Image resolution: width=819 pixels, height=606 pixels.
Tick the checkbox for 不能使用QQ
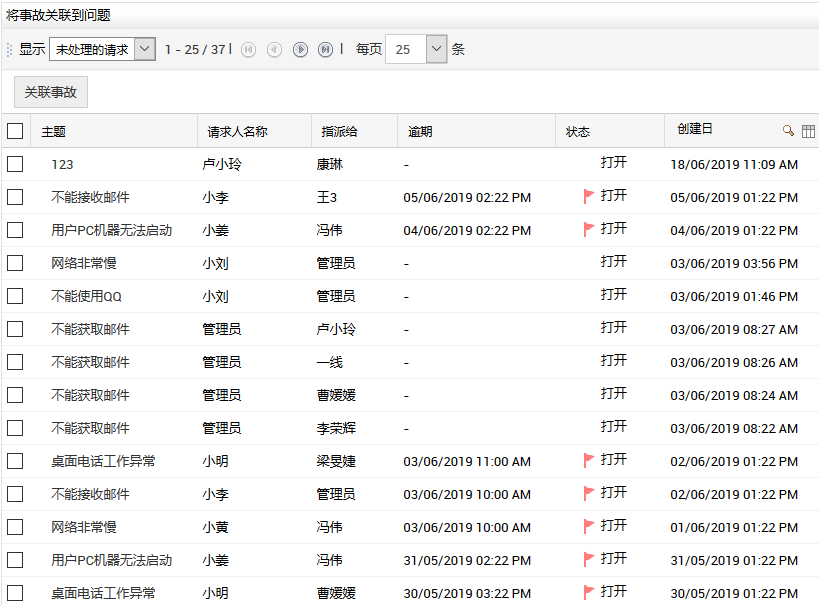click(x=15, y=296)
